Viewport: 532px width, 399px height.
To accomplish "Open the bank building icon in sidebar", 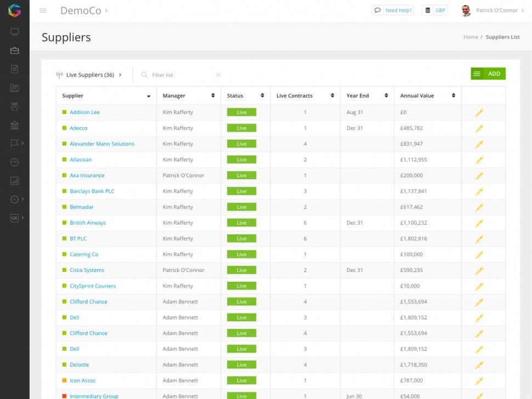I will click(x=14, y=125).
